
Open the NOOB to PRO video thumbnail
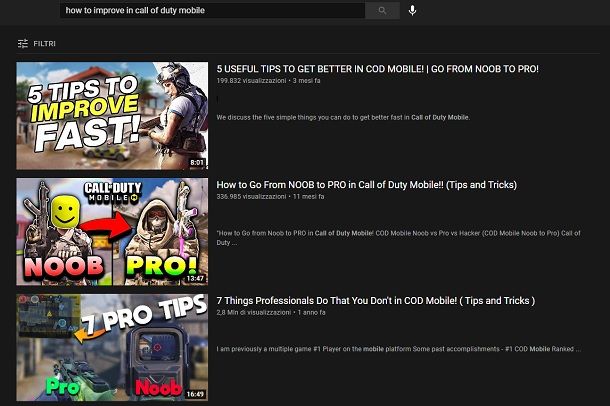pos(112,232)
